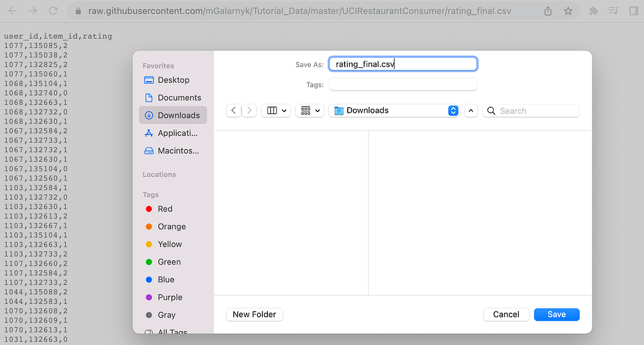Click the user_id,item_id,rating header line
The image size is (644, 345).
(x=58, y=36)
